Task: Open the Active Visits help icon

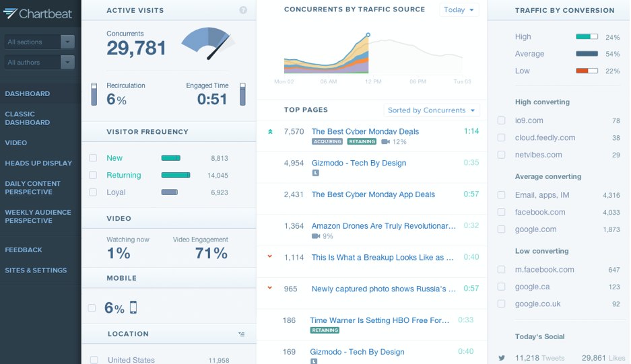Action: (x=243, y=10)
